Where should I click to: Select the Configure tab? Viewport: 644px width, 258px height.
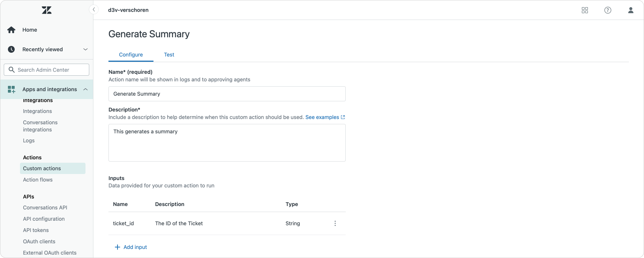(x=131, y=55)
